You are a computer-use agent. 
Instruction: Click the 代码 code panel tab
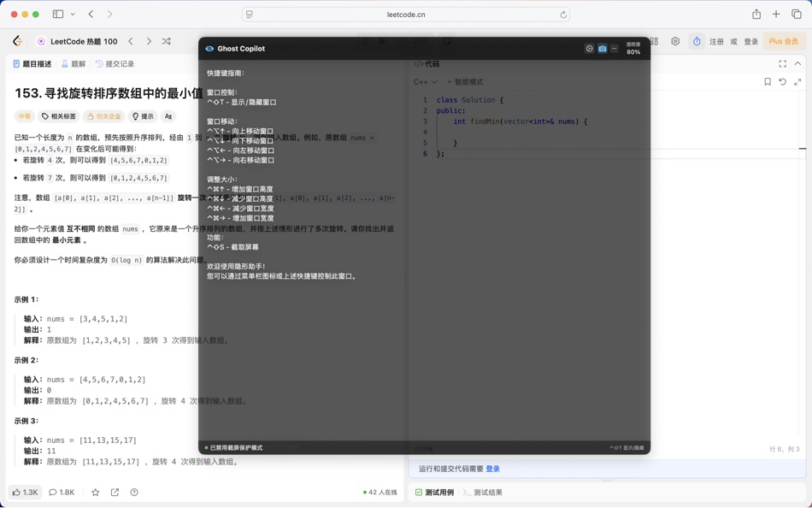pos(427,64)
